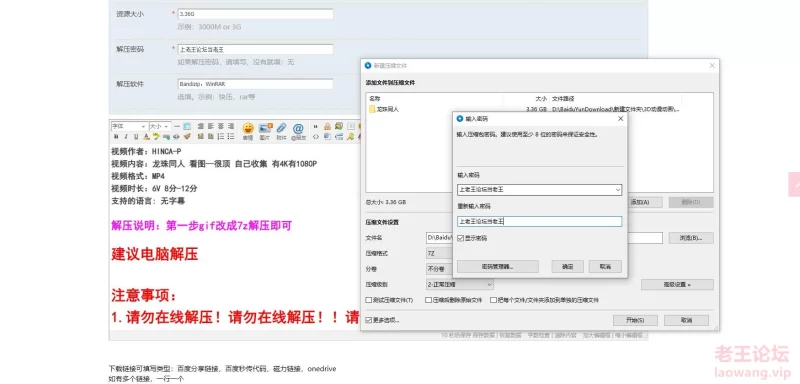Open the 密码管理器 password manager
This screenshot has height=384, width=800.
coord(497,267)
